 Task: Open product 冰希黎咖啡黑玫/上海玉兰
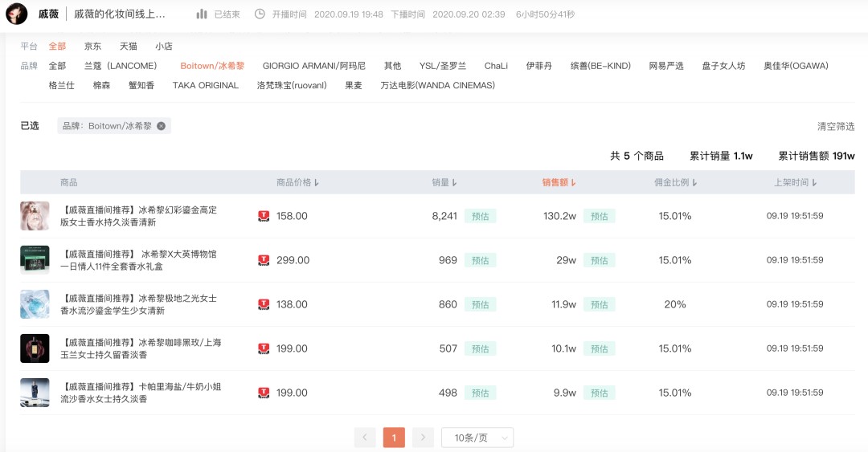point(141,349)
